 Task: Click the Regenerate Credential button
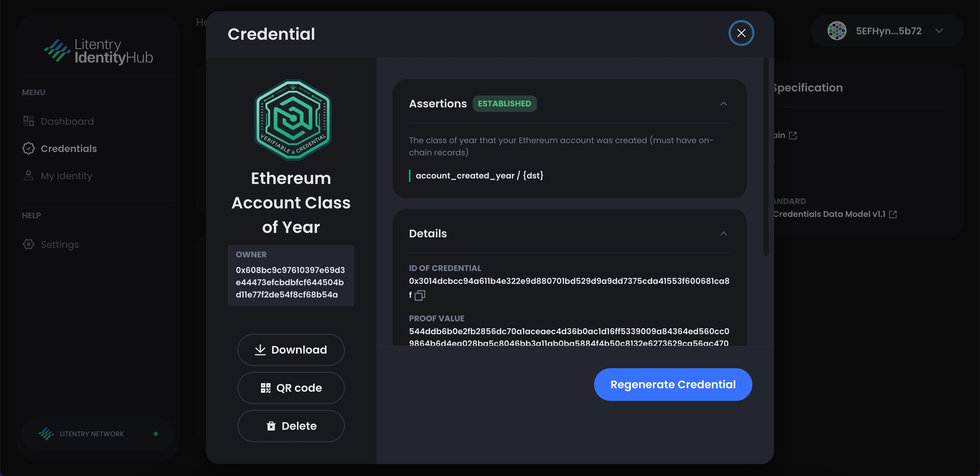point(673,385)
